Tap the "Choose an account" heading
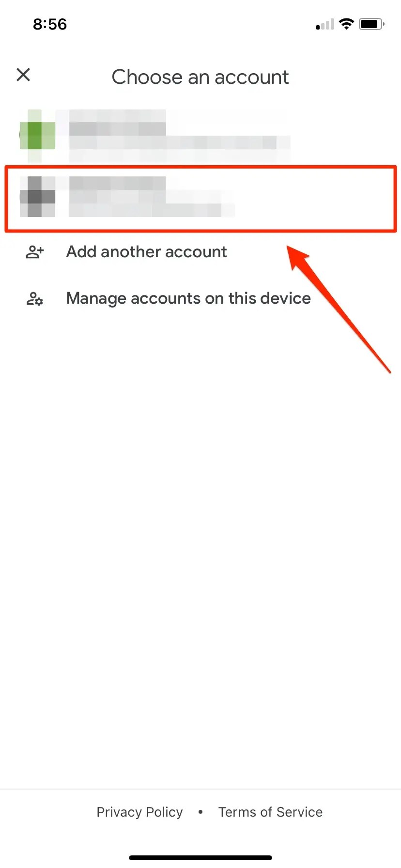The height and width of the screenshot is (868, 401). tap(200, 77)
